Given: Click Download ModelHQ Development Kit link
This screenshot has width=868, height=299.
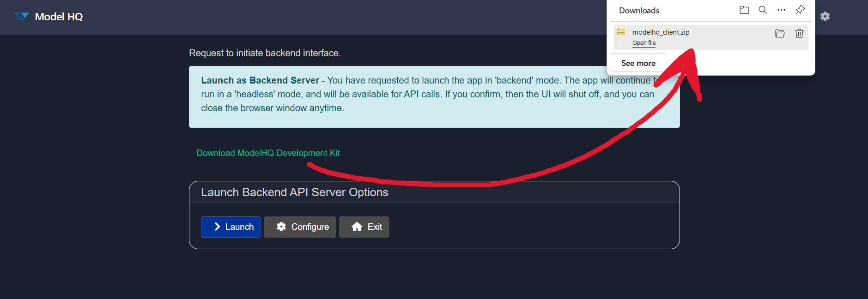Looking at the screenshot, I should click(268, 153).
